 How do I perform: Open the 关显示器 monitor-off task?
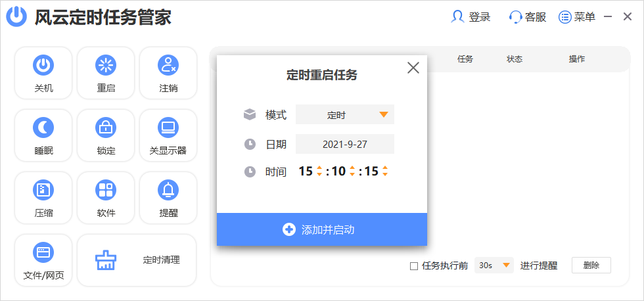click(168, 127)
